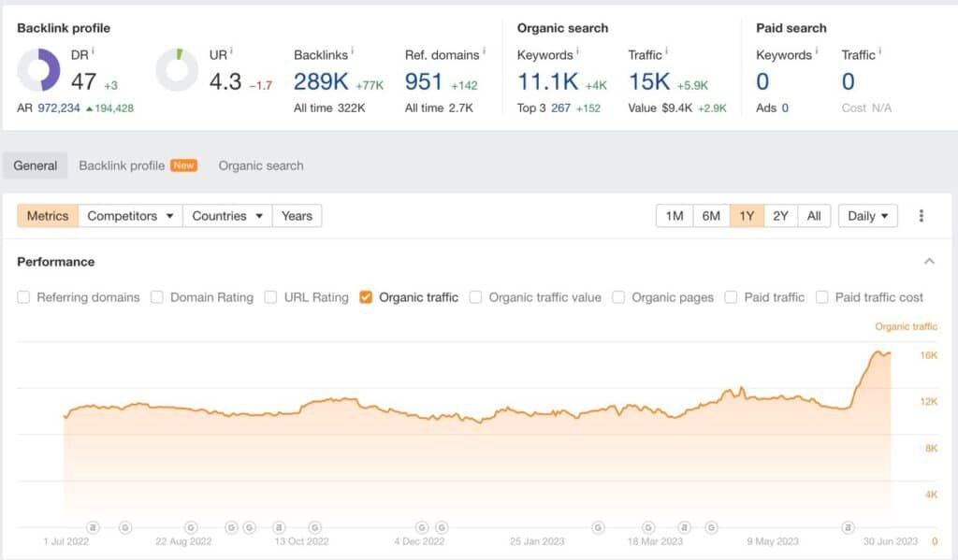The width and height of the screenshot is (958, 560).
Task: Open the three-dot more options menu
Action: click(x=922, y=216)
